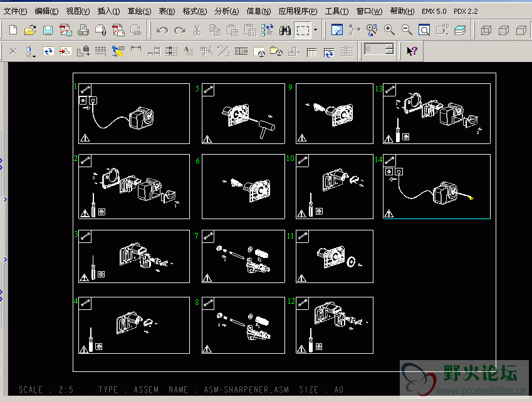
Task: Enable orient mode magnifier with arrows
Action: tap(372, 30)
